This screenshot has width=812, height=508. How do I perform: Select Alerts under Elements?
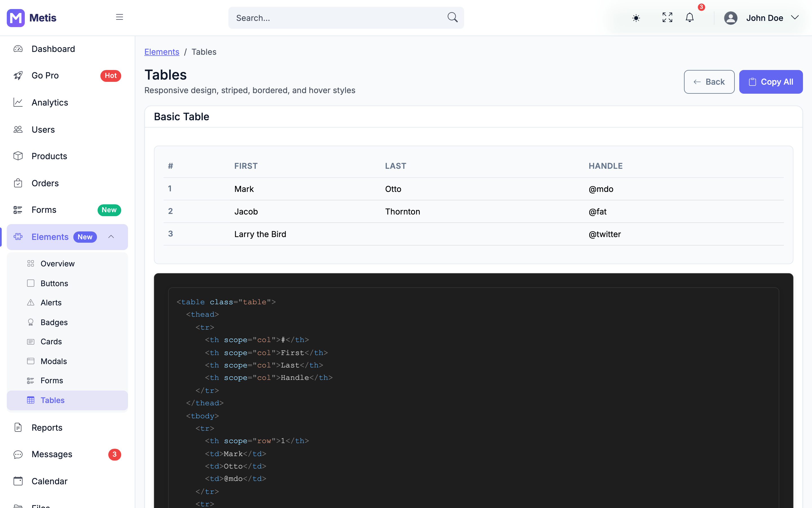point(67,302)
